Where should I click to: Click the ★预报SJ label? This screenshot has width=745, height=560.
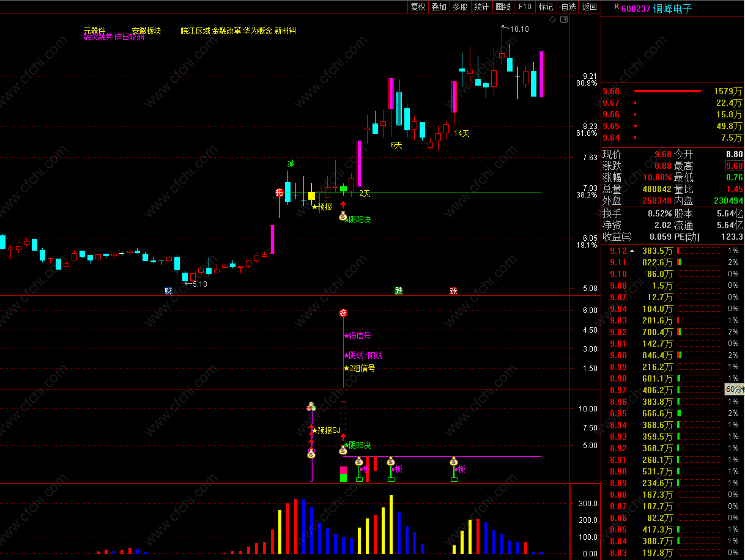(326, 430)
